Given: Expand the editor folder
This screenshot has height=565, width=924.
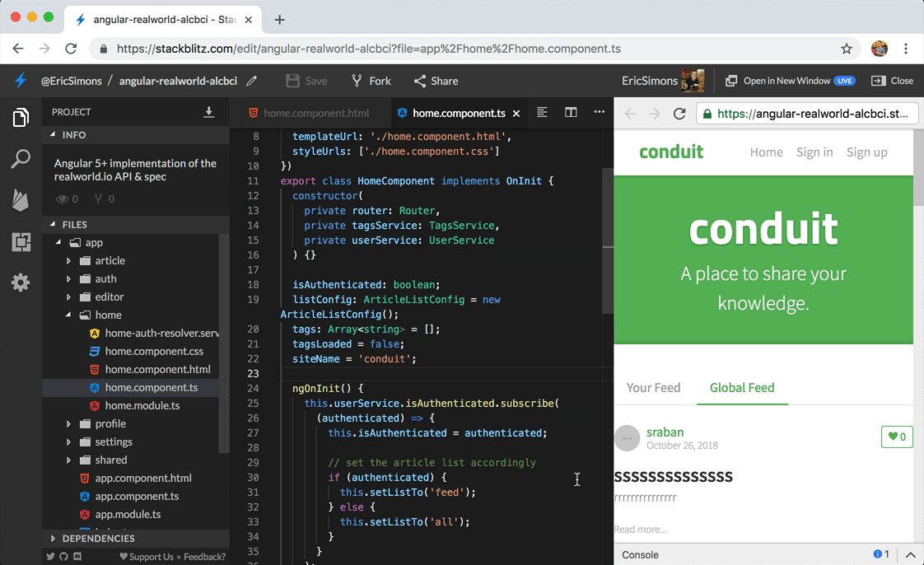Looking at the screenshot, I should click(68, 297).
